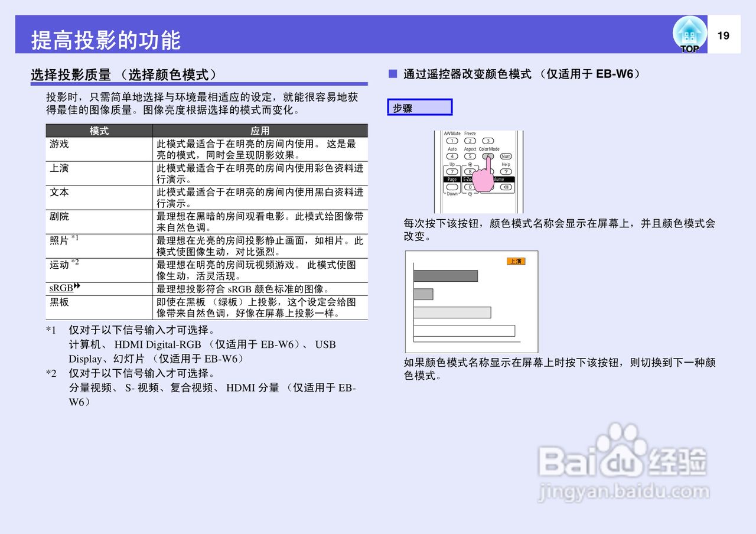Toggle A/V Mute on the remote
756x534 pixels.
coord(452,141)
